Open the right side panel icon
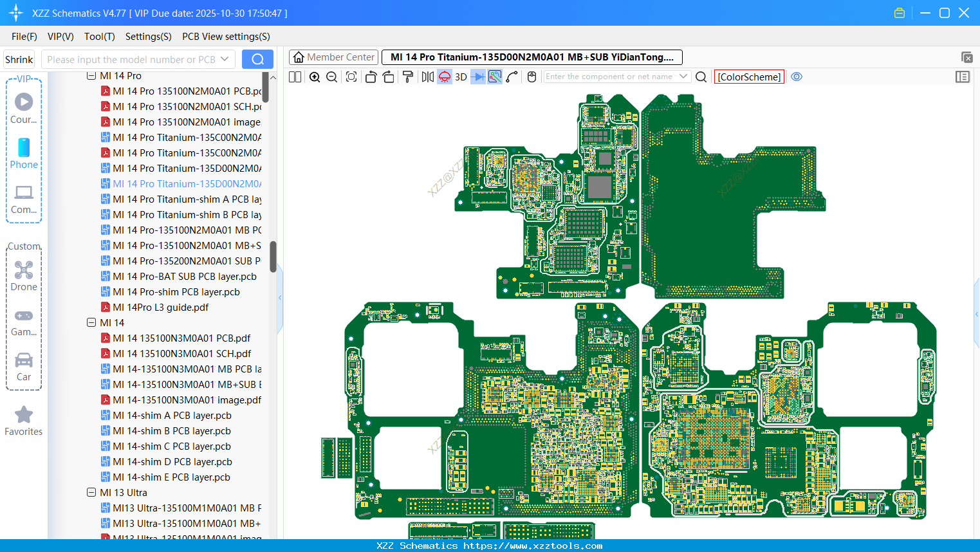 click(963, 77)
